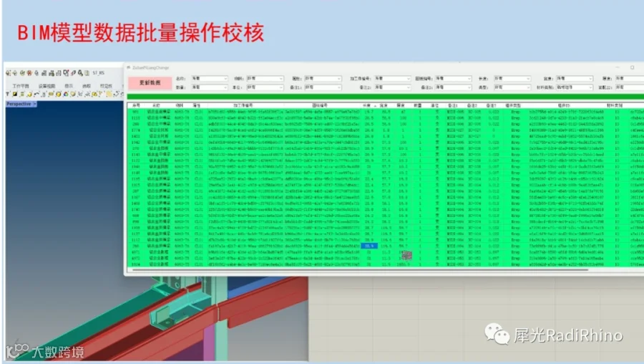644x364 pixels.
Task: Click the pink 更新数据 button
Action: [150, 82]
